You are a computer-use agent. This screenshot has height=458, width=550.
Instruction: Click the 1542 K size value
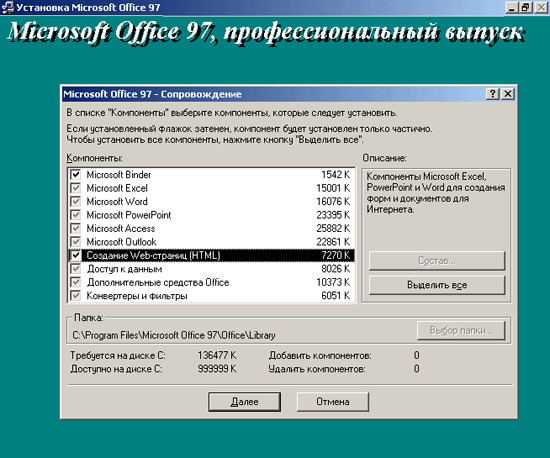click(336, 175)
